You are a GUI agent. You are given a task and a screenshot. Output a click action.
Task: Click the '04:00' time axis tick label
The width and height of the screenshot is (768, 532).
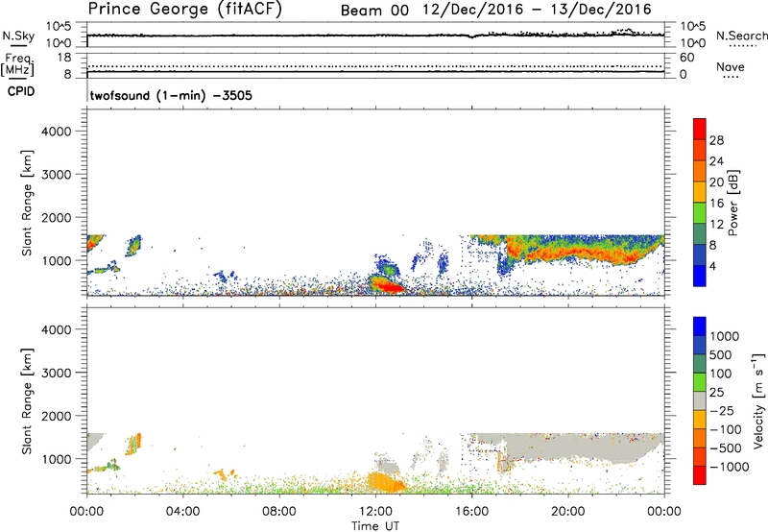(182, 512)
